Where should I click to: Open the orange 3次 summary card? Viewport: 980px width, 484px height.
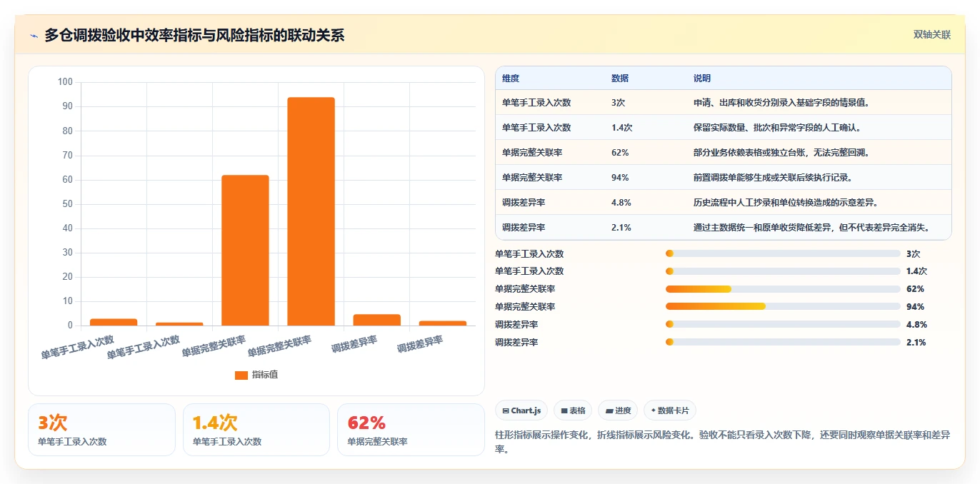click(x=101, y=430)
